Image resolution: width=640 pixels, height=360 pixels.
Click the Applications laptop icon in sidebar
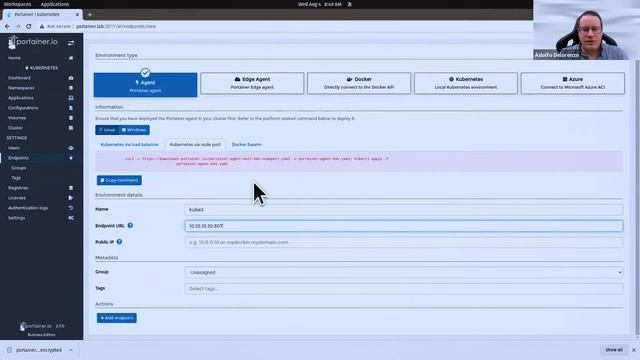coord(71,98)
